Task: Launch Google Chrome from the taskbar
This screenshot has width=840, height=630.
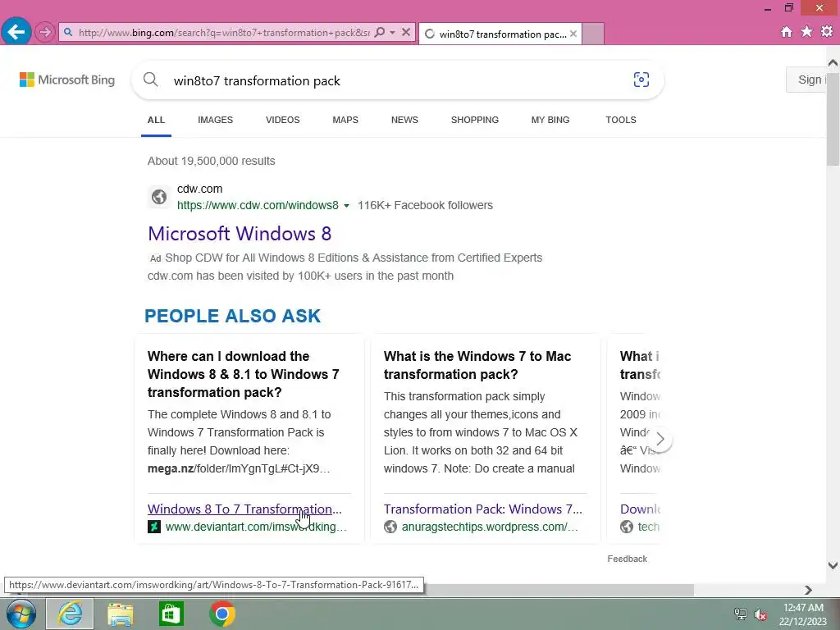Action: [222, 614]
